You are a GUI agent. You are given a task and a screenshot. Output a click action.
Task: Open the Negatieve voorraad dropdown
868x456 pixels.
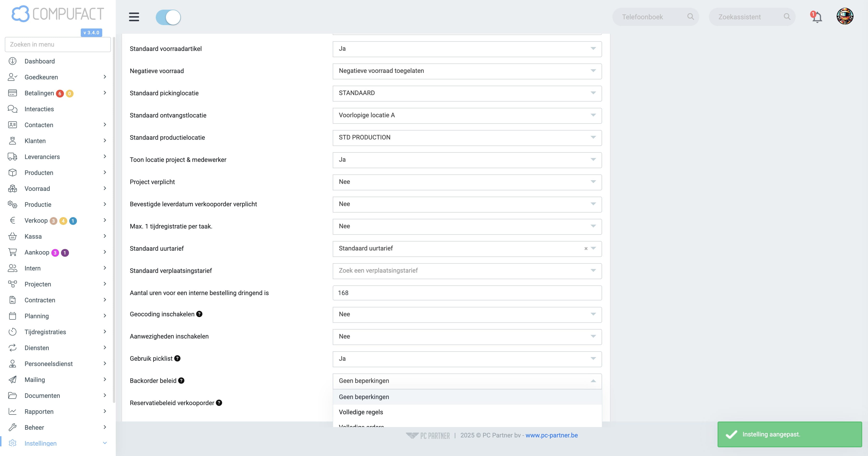click(x=467, y=71)
